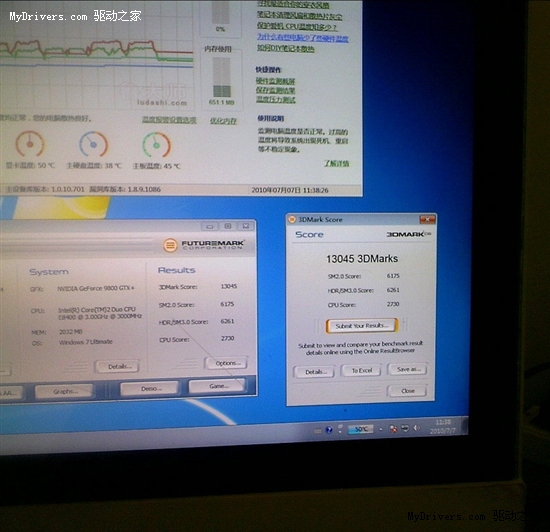
Task: Click the keyboard icon in system tray
Action: (x=317, y=431)
